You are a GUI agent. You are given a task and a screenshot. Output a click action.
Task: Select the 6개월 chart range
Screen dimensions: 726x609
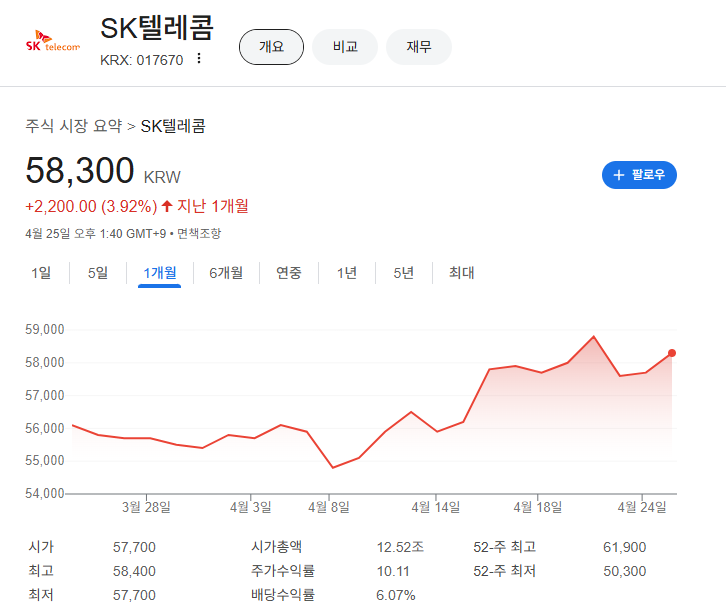click(x=226, y=273)
